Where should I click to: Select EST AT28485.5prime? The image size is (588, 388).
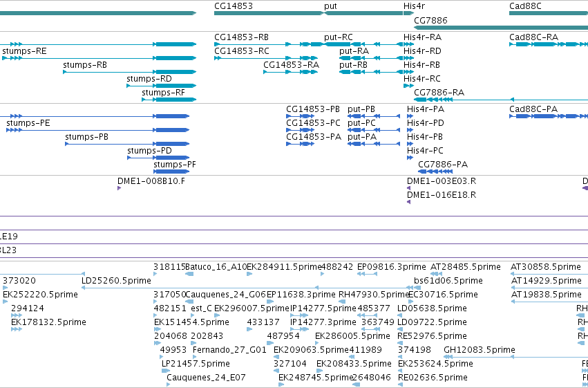coord(436,274)
